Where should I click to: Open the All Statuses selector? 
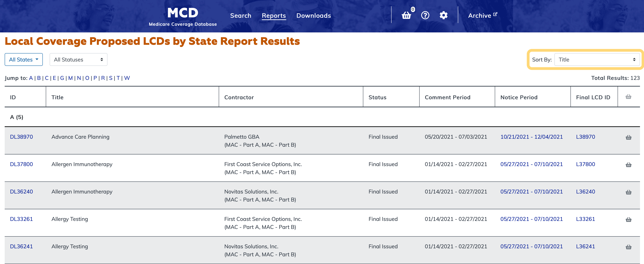(x=78, y=59)
